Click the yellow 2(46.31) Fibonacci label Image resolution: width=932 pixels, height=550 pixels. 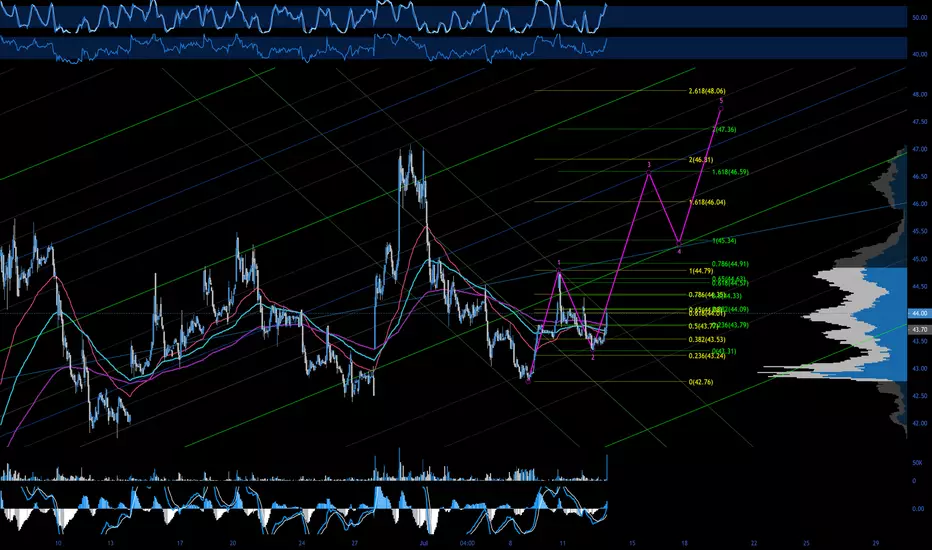(701, 159)
